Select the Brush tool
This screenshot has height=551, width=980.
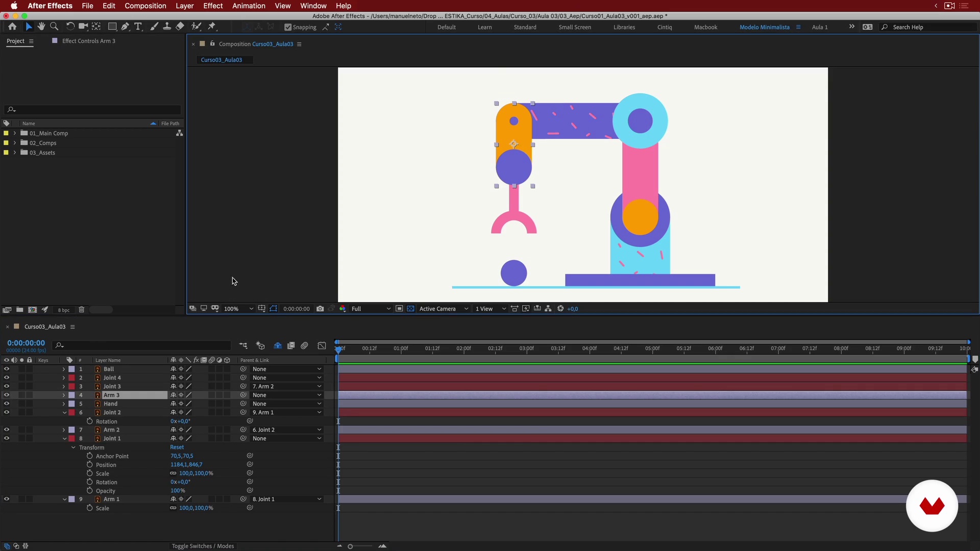pos(154,27)
